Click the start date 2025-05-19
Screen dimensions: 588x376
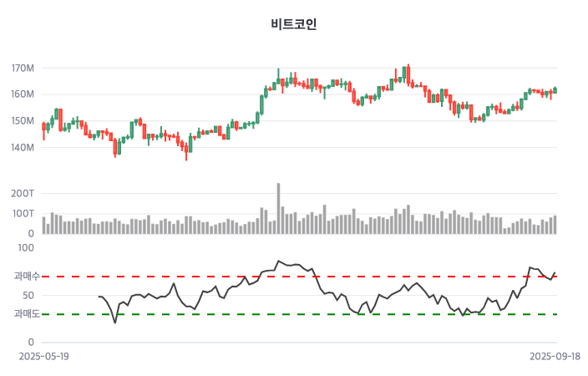pyautogui.click(x=45, y=355)
